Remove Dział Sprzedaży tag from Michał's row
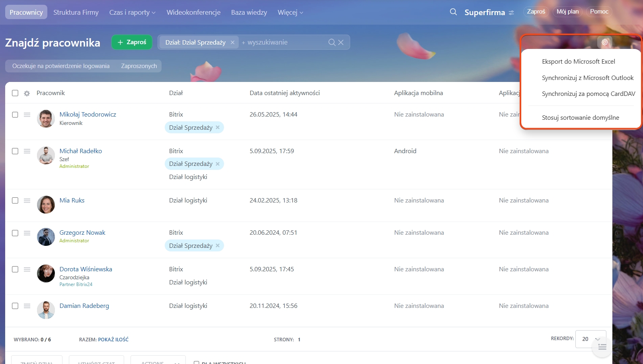Screen dimensions: 643x364 (218, 164)
